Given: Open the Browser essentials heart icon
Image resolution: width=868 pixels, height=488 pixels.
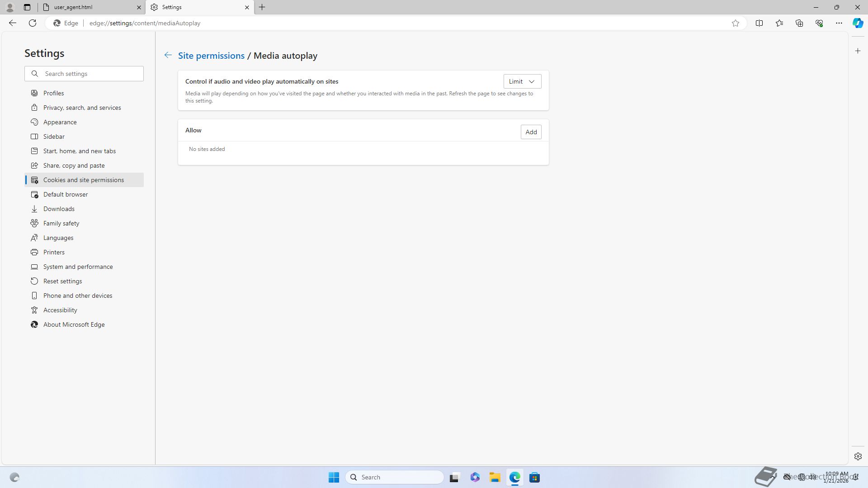Looking at the screenshot, I should point(819,23).
